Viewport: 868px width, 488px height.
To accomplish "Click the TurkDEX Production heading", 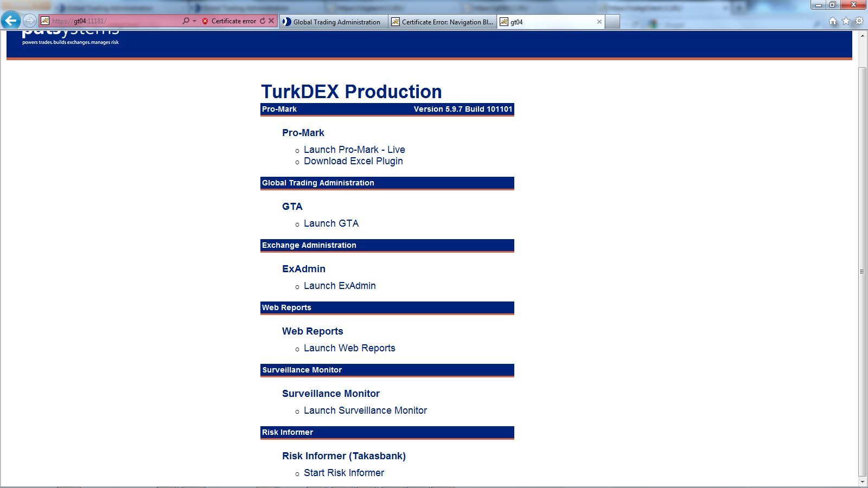I will pos(352,92).
